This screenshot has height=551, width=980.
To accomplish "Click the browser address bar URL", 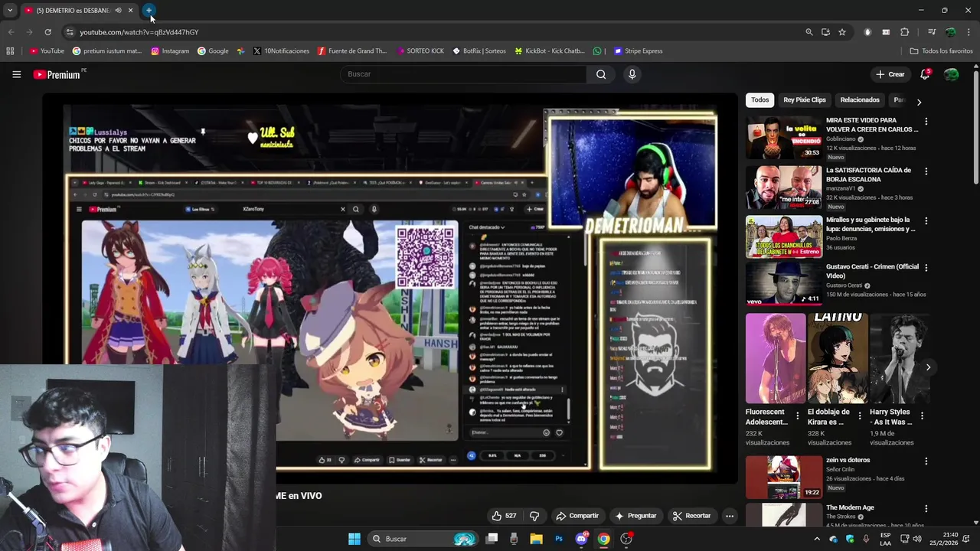I will [x=139, y=32].
